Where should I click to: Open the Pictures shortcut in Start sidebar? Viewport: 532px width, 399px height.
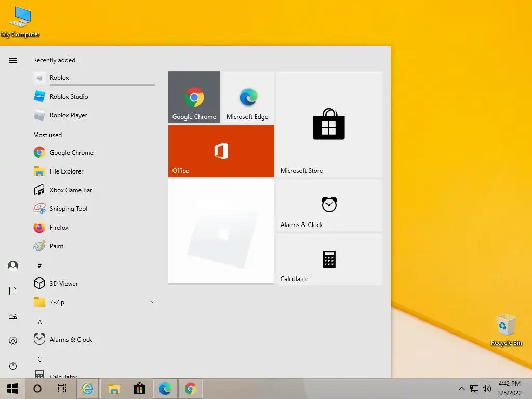pyautogui.click(x=13, y=316)
